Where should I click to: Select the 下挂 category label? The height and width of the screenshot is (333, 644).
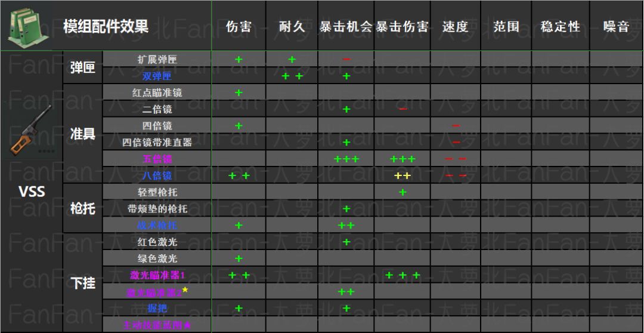click(x=82, y=283)
